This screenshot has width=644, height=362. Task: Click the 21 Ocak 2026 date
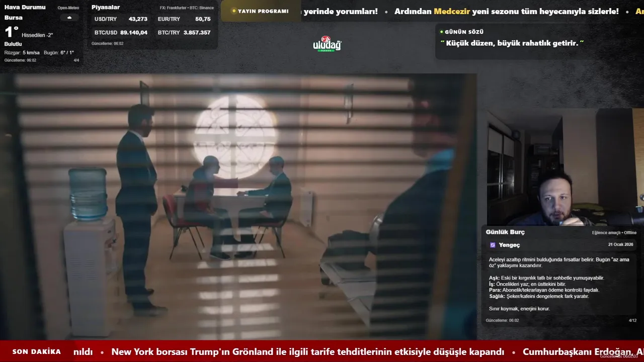pos(620,245)
